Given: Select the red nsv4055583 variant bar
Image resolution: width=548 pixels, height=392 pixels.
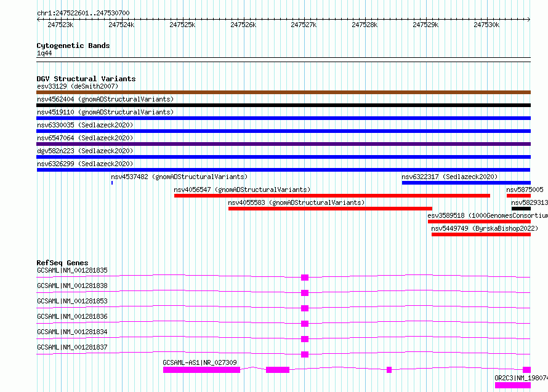Looking at the screenshot, I should click(330, 209).
